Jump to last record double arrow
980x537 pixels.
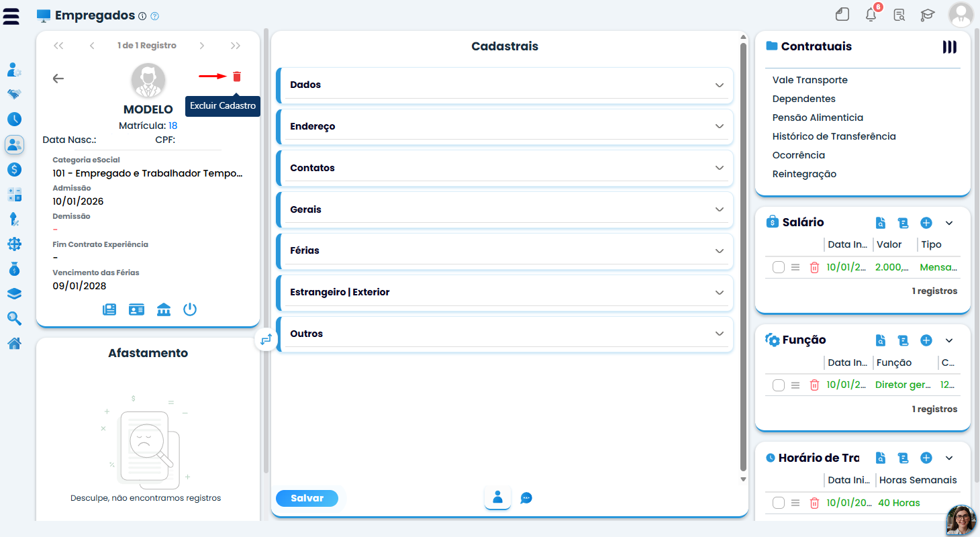click(x=236, y=46)
